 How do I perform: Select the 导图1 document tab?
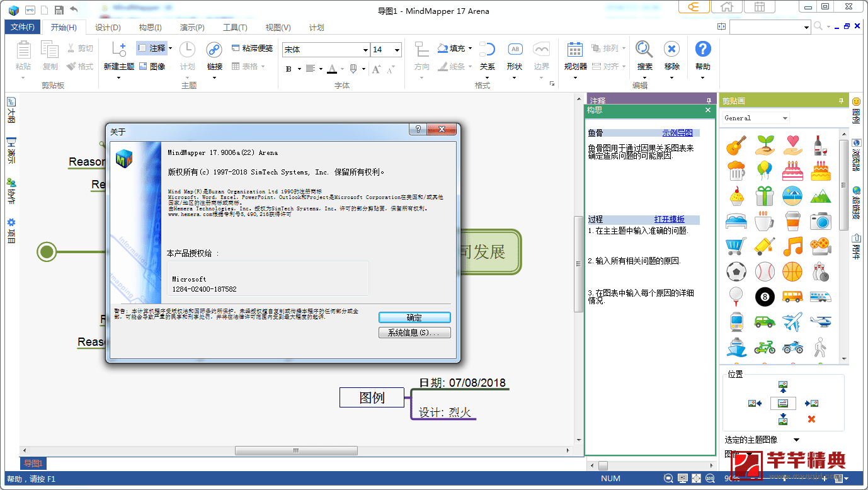click(33, 464)
